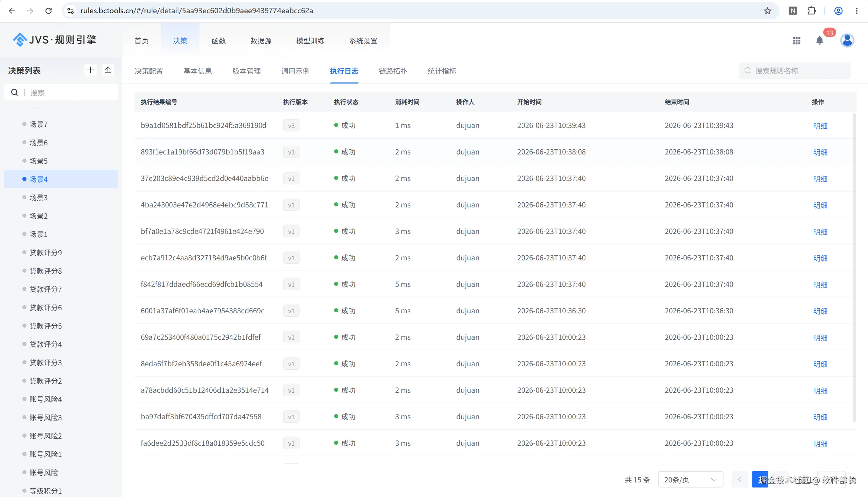
Task: Click the 搜索规则名称 search field
Action: [794, 71]
